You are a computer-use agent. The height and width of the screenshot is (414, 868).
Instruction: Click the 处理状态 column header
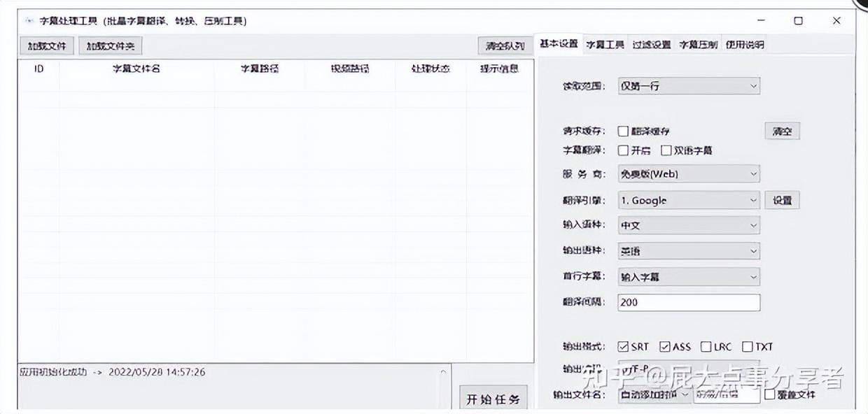pos(430,69)
